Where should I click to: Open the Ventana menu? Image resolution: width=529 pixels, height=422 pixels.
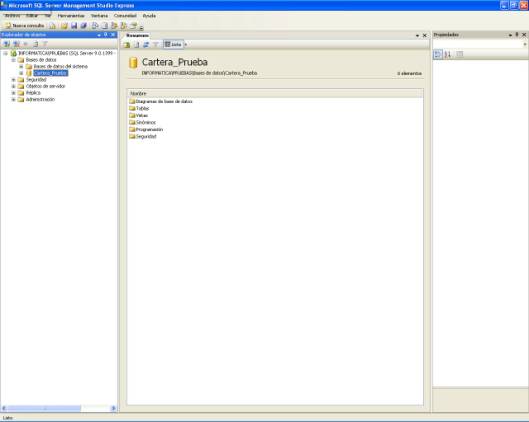(100, 16)
